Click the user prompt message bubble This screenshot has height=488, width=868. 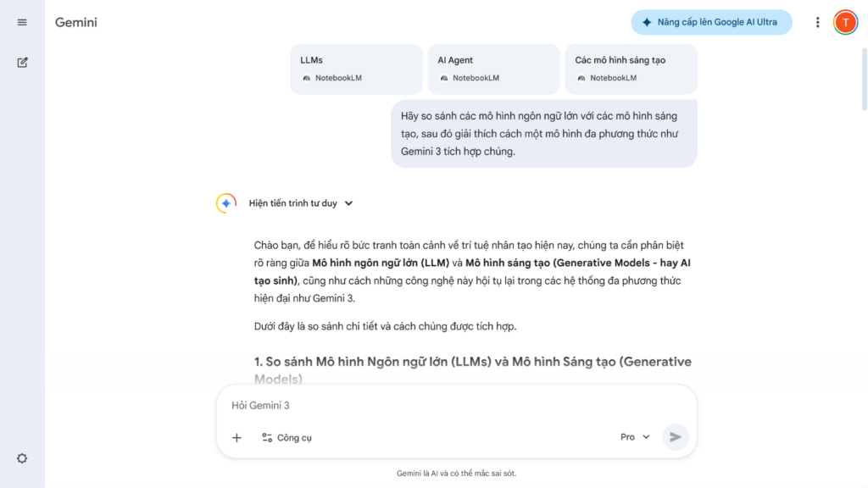[543, 134]
